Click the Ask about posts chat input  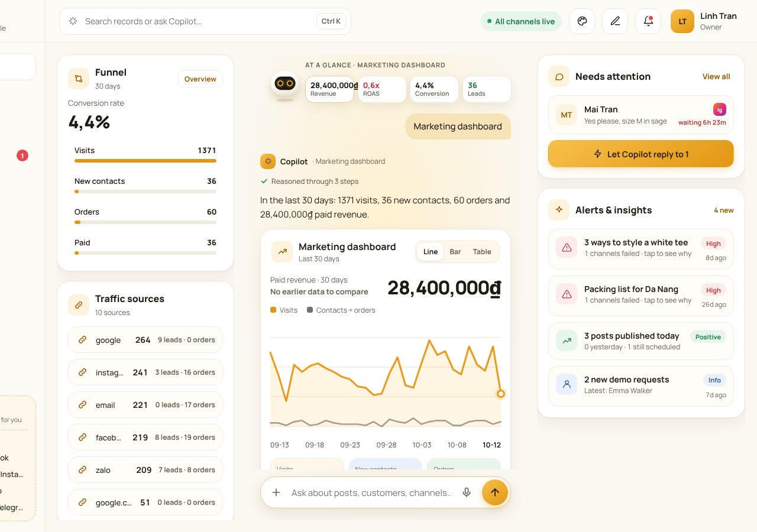371,492
